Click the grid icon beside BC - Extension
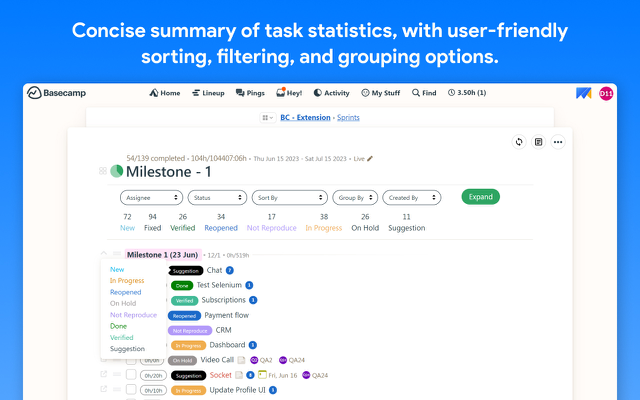Image resolution: width=640 pixels, height=400 pixels. [266, 117]
